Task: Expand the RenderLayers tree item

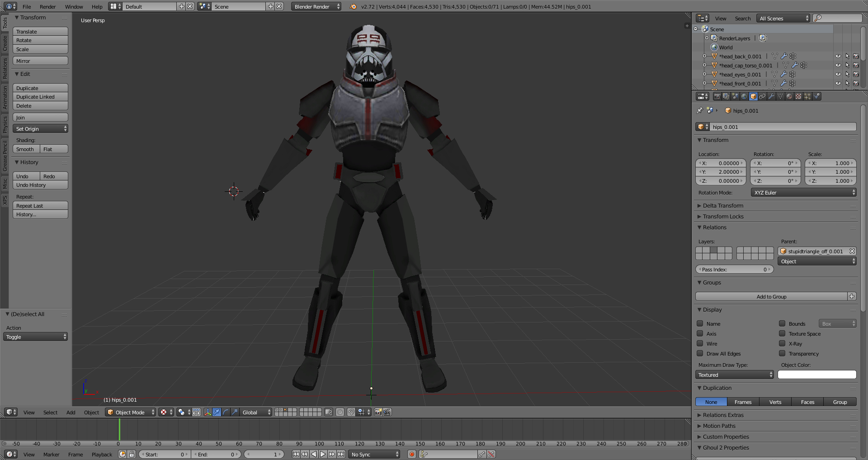Action: 707,38
